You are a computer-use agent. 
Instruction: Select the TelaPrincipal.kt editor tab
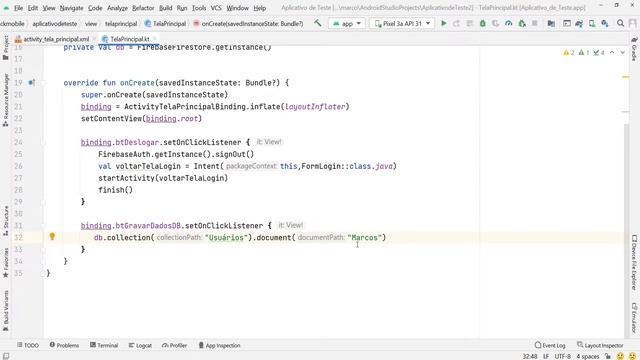[130, 39]
